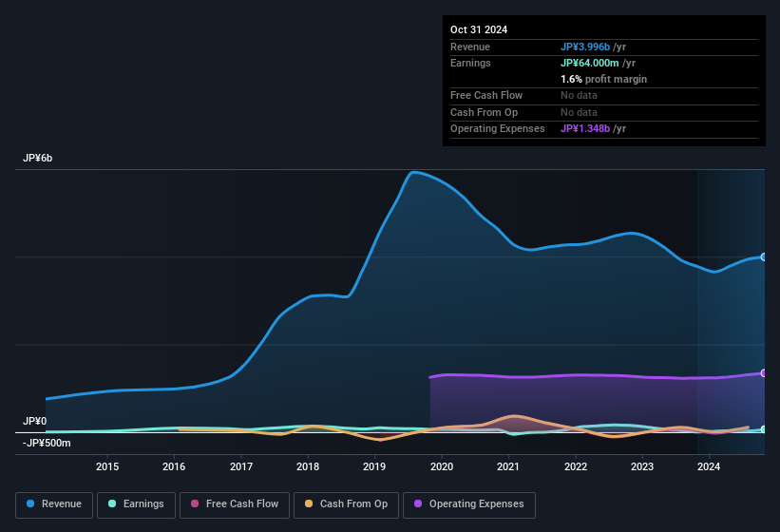Viewport: 780px width, 532px height.
Task: Toggle the Operating Expenses legend label
Action: 476,504
